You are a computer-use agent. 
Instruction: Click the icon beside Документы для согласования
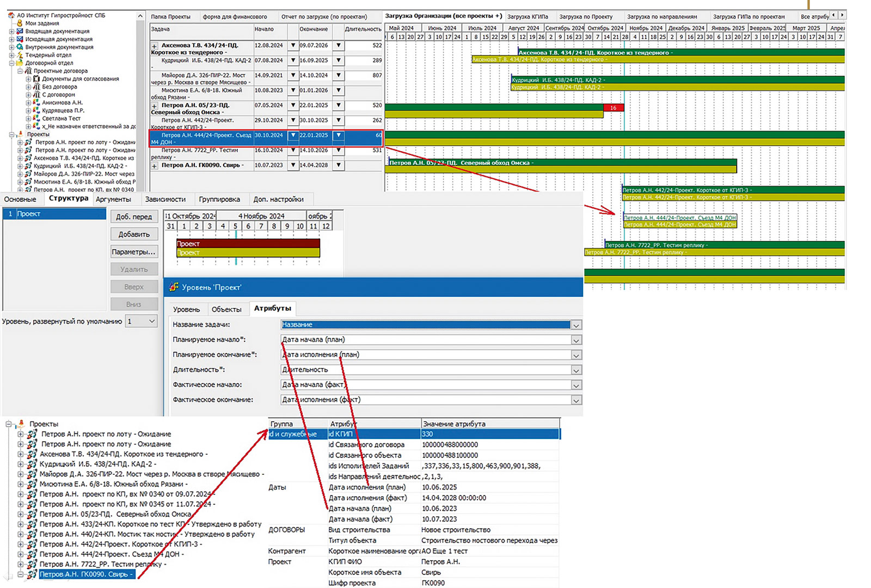tap(36, 79)
